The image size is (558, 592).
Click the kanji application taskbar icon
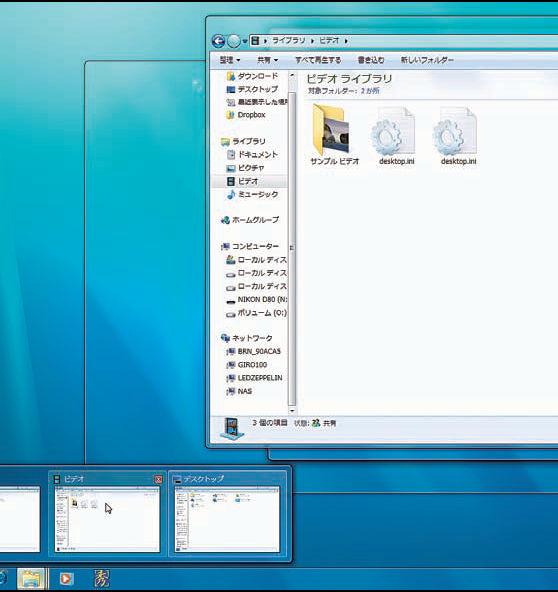coord(102,578)
